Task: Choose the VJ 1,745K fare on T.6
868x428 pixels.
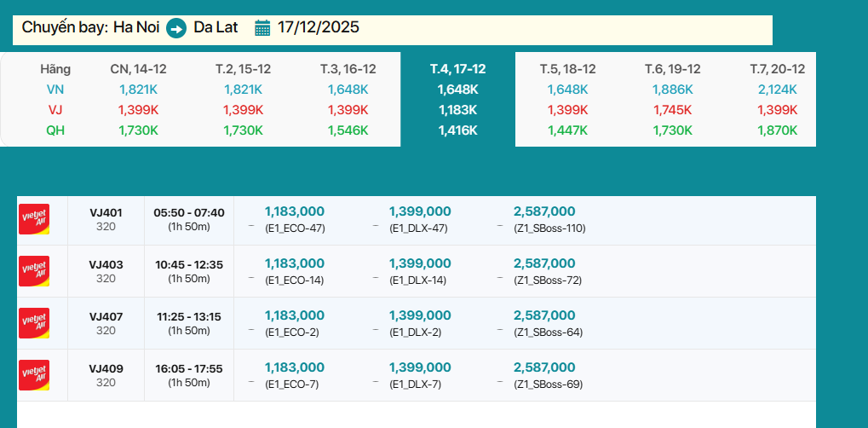Action: 672,110
